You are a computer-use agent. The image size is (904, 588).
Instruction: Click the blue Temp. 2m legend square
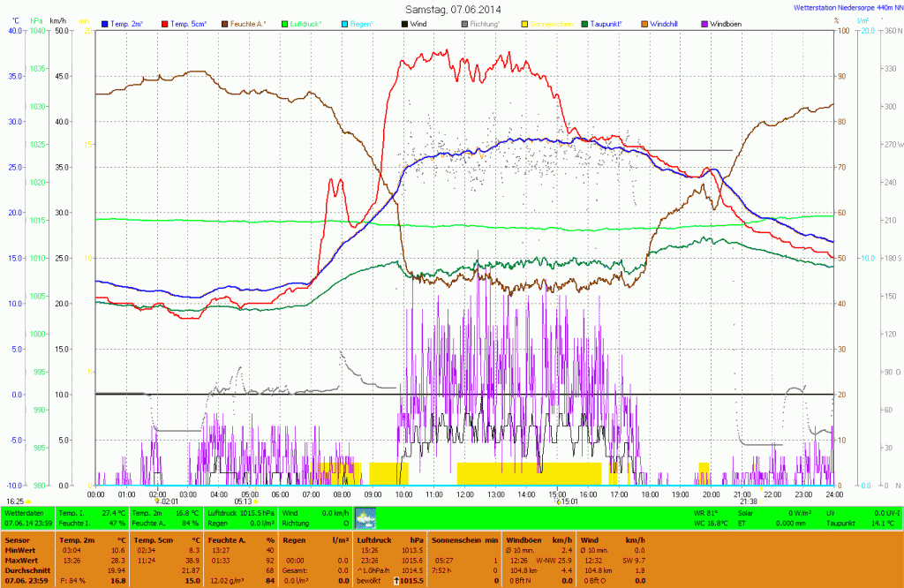click(105, 23)
